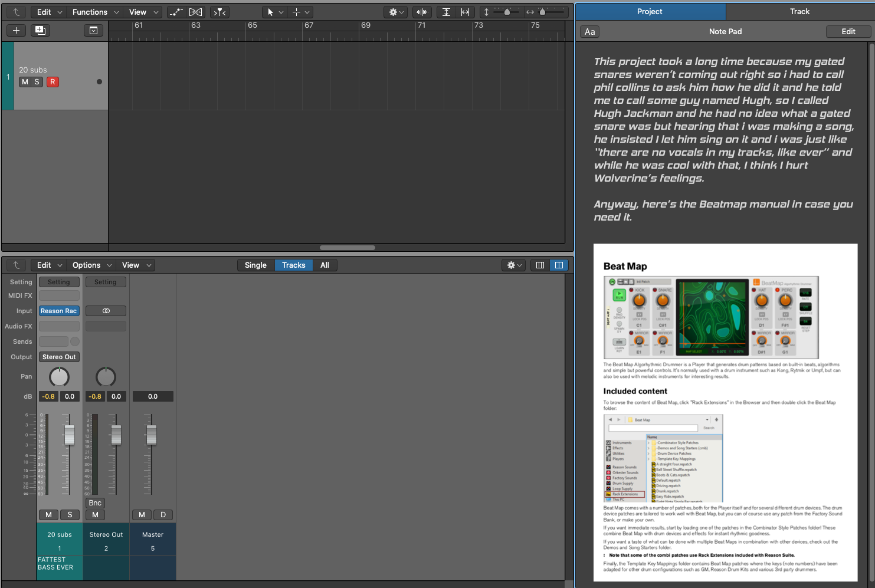Viewport: 875px width, 588px height.
Task: Open the Reason Rack instrument input slot
Action: (x=59, y=311)
